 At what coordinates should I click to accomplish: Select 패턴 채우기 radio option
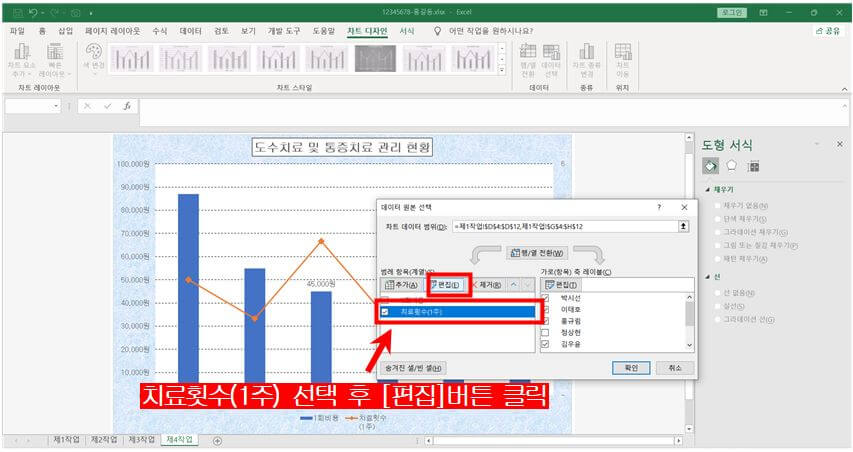coord(718,259)
